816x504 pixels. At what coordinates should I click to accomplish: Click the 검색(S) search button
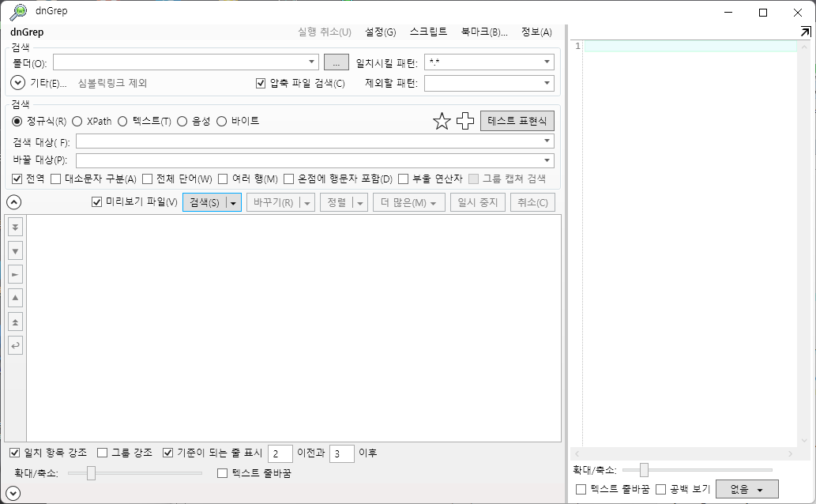click(x=205, y=202)
